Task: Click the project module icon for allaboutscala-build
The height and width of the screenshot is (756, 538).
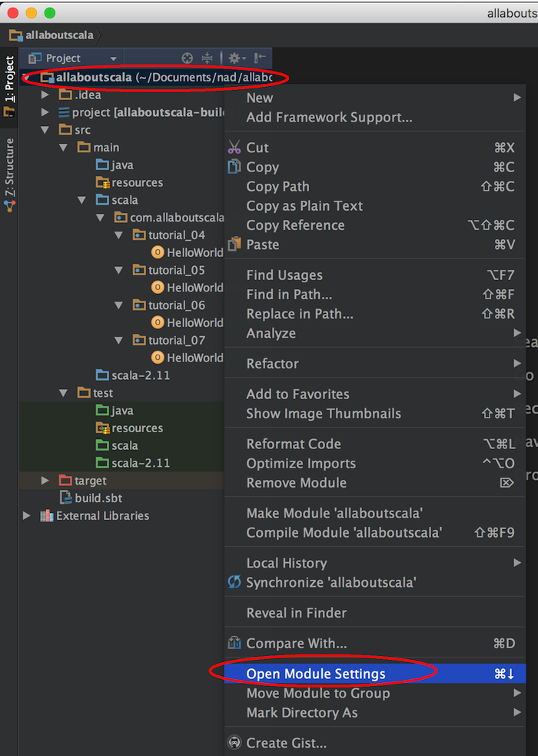Action: click(x=64, y=112)
